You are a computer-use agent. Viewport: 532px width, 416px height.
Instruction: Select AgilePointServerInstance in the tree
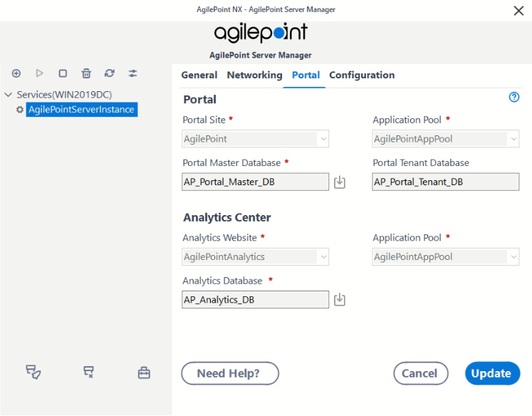click(x=81, y=110)
